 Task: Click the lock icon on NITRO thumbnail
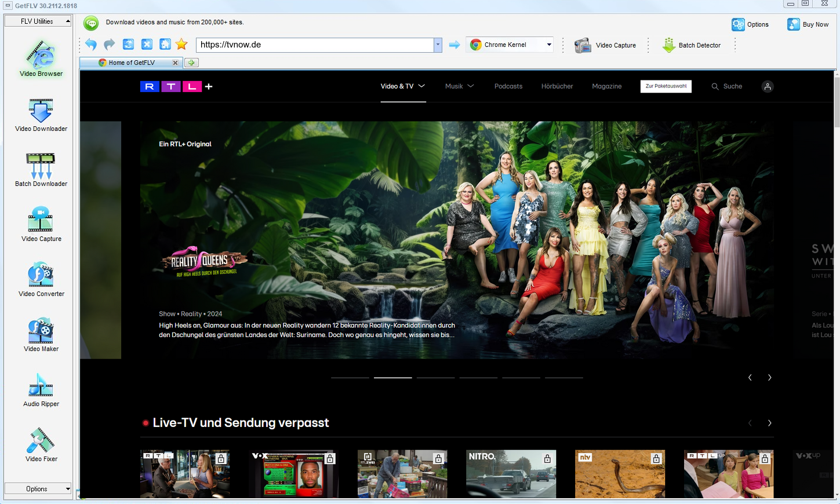coord(547,459)
